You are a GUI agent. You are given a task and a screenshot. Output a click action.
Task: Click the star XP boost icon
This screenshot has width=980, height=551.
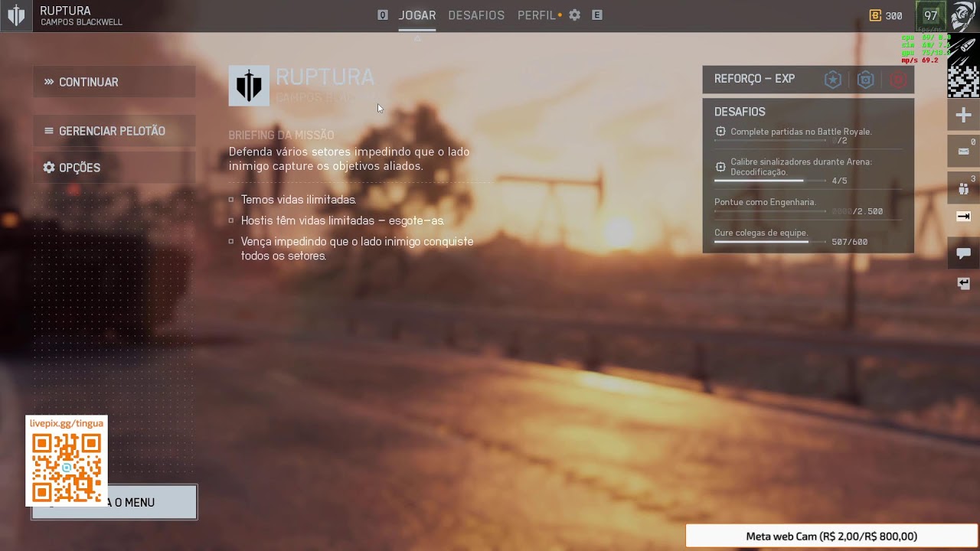click(833, 79)
